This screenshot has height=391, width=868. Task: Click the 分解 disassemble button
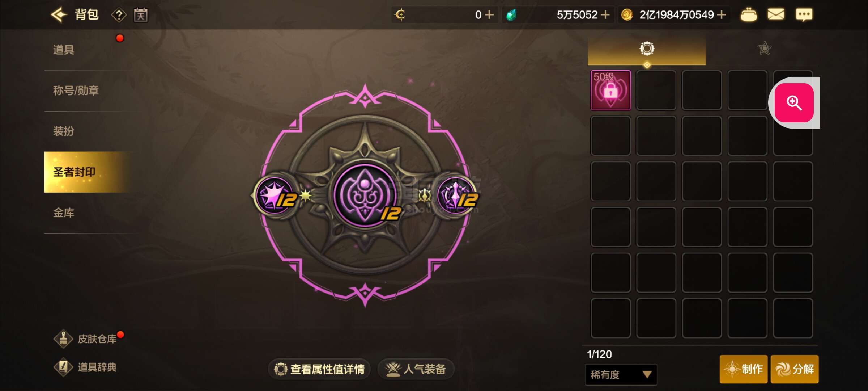point(795,369)
